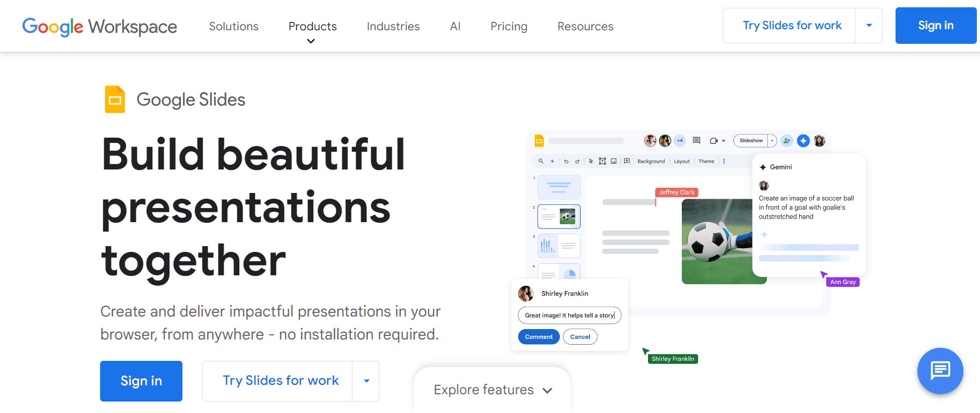Viewport: 980px width, 413px height.
Task: Click the add comment icon in mockup toolbar
Action: [627, 161]
